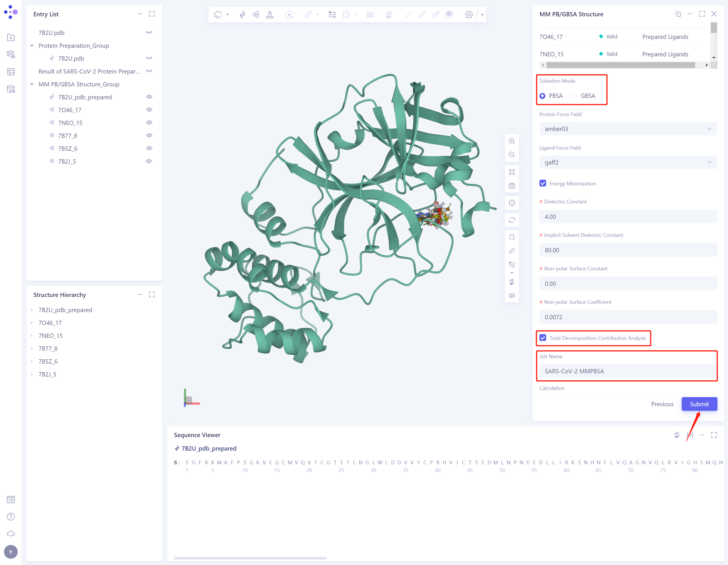Hide ligand 7NEO_15 with its eye icon
The height and width of the screenshot is (565, 728).
(149, 122)
